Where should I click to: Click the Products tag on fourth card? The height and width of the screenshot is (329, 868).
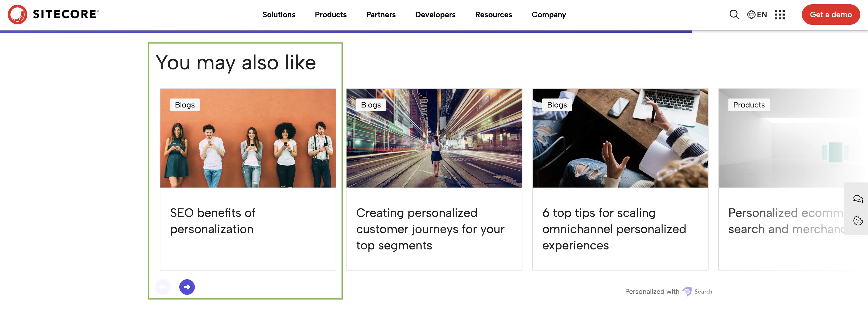coord(749,104)
